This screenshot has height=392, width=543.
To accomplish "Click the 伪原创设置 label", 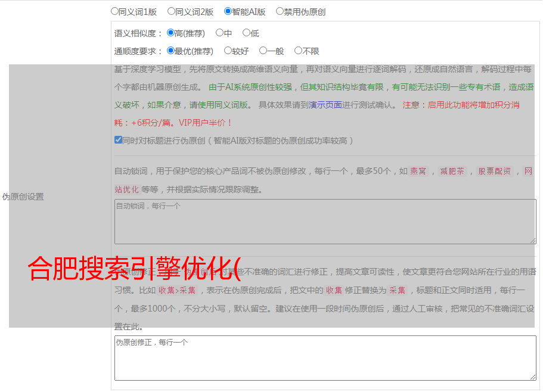I will click(x=23, y=197).
